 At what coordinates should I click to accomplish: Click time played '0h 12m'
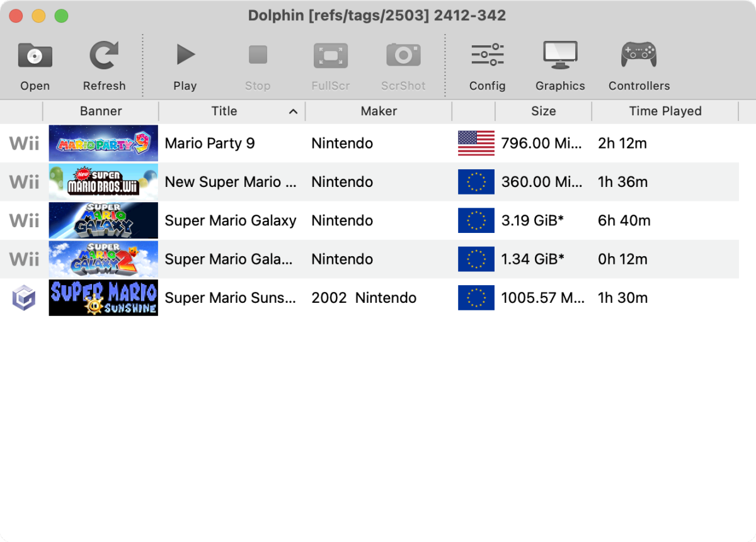(x=622, y=259)
